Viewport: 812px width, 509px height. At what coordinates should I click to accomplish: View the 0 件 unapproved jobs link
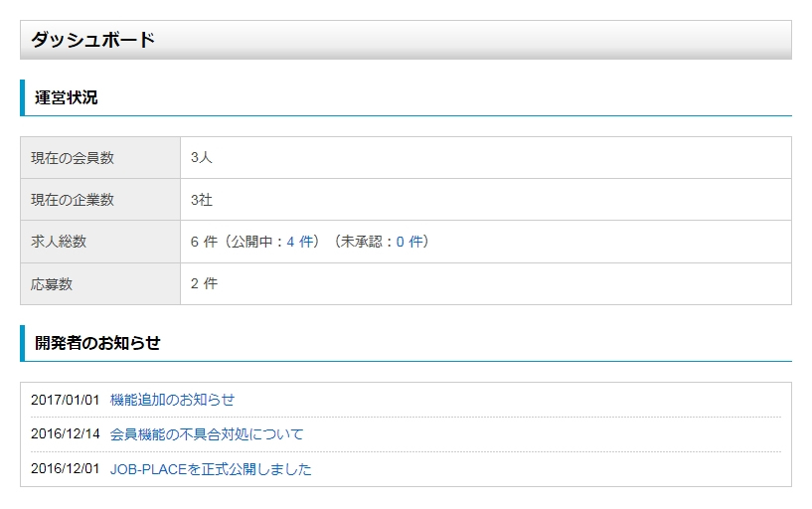[409, 242]
